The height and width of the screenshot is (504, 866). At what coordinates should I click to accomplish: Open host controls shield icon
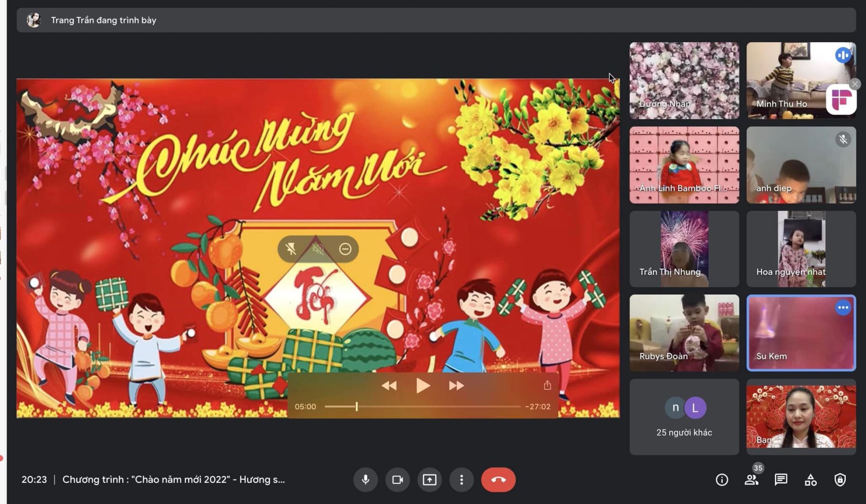[840, 479]
